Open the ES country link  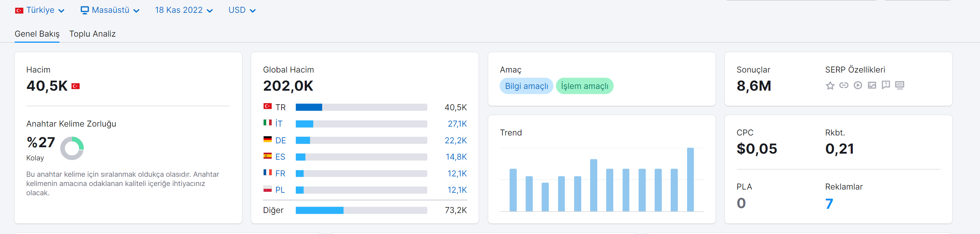point(280,157)
